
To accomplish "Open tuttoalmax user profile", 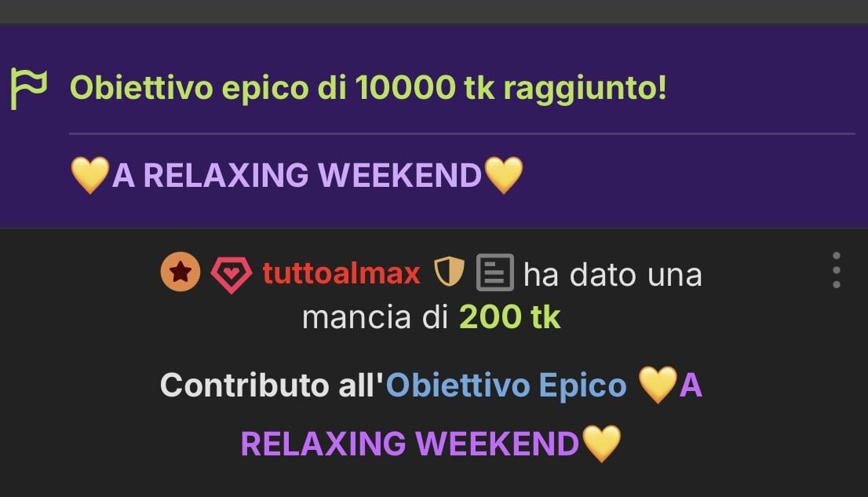I will click(x=341, y=273).
